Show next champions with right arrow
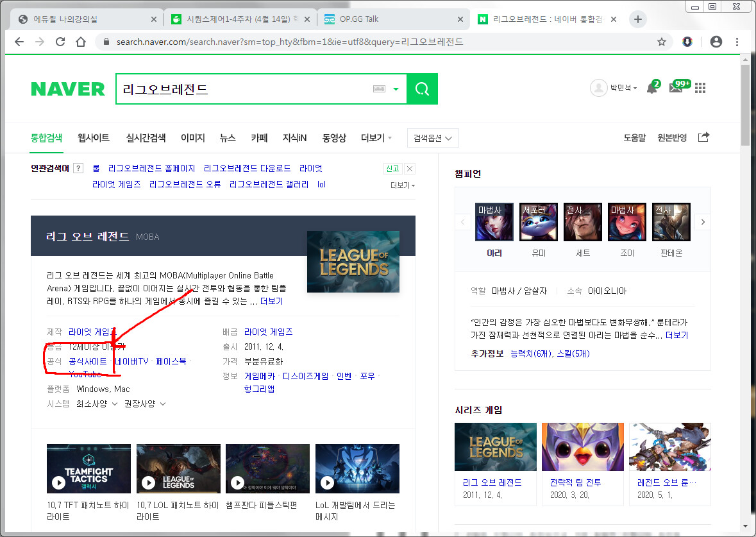Screen dimensions: 756x537 pyautogui.click(x=703, y=222)
